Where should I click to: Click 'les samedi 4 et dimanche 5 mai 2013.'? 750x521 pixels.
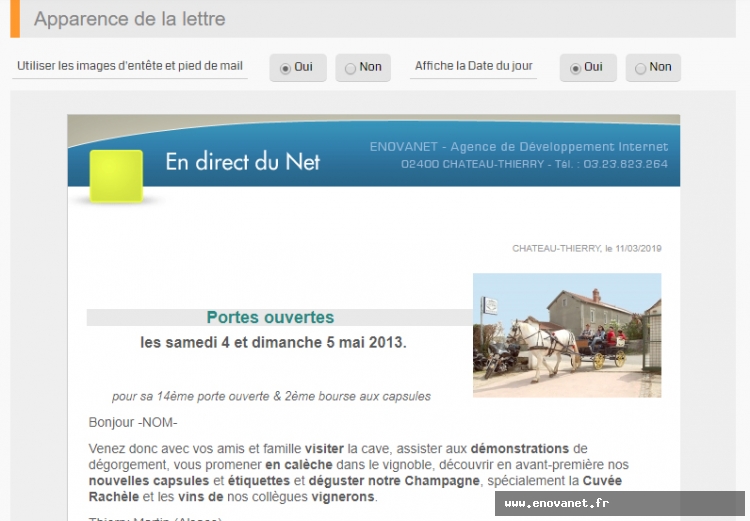(x=273, y=343)
